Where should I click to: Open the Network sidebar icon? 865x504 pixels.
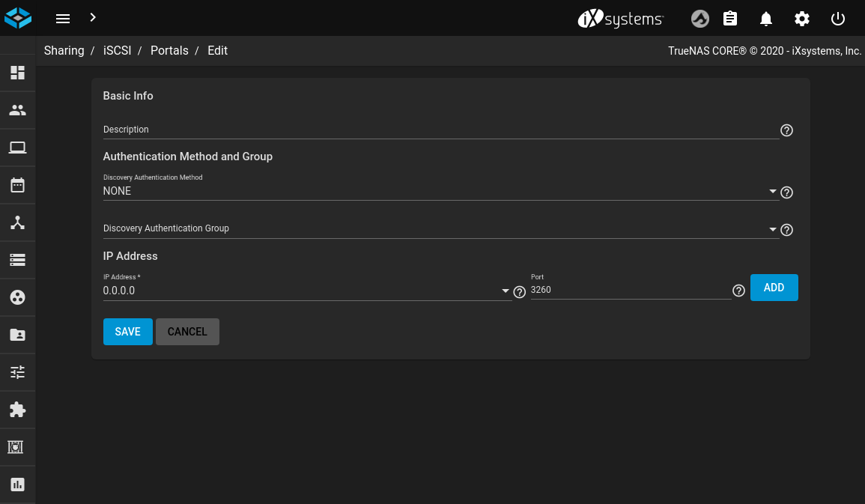[17, 222]
